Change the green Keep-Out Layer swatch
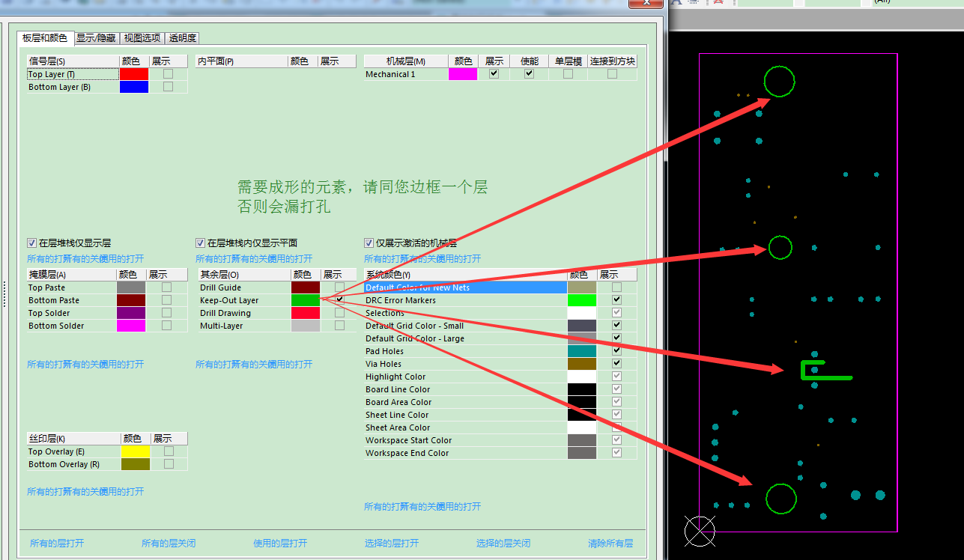This screenshot has width=964, height=560. [306, 300]
